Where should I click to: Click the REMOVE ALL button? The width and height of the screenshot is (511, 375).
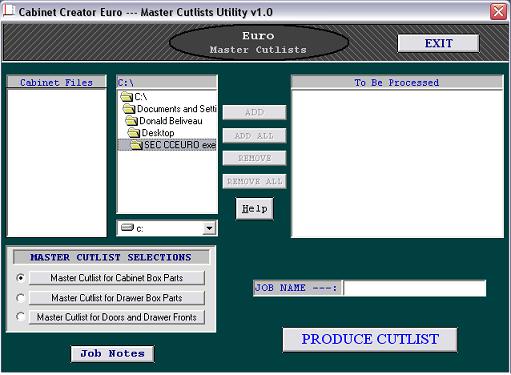254,181
